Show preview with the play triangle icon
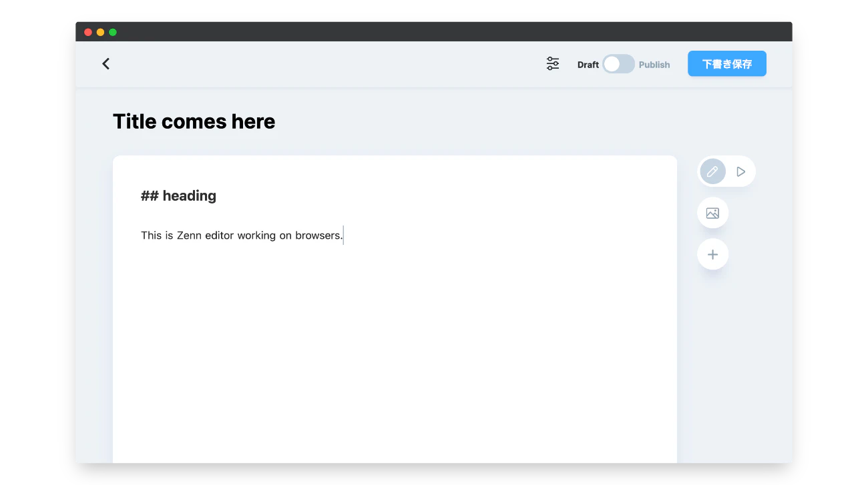 point(740,171)
